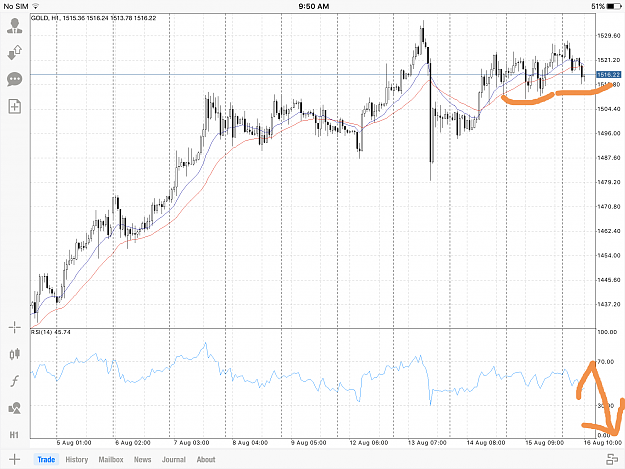
Task: Open the News tab
Action: pos(142,459)
